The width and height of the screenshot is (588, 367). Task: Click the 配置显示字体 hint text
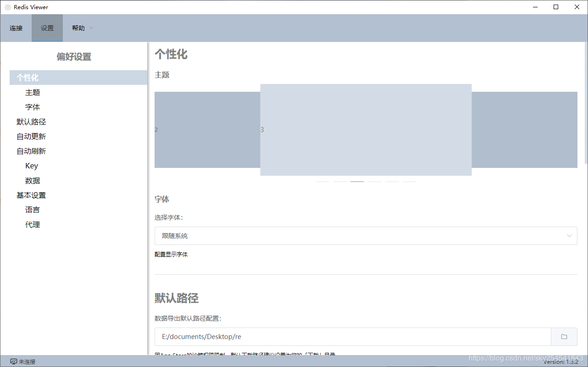171,254
